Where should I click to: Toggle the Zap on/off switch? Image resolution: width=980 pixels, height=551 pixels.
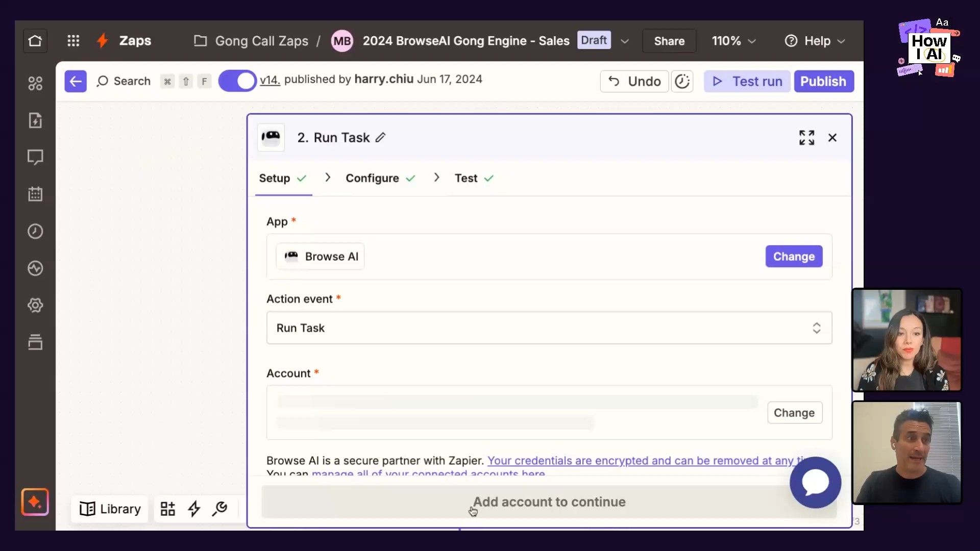[x=238, y=81]
